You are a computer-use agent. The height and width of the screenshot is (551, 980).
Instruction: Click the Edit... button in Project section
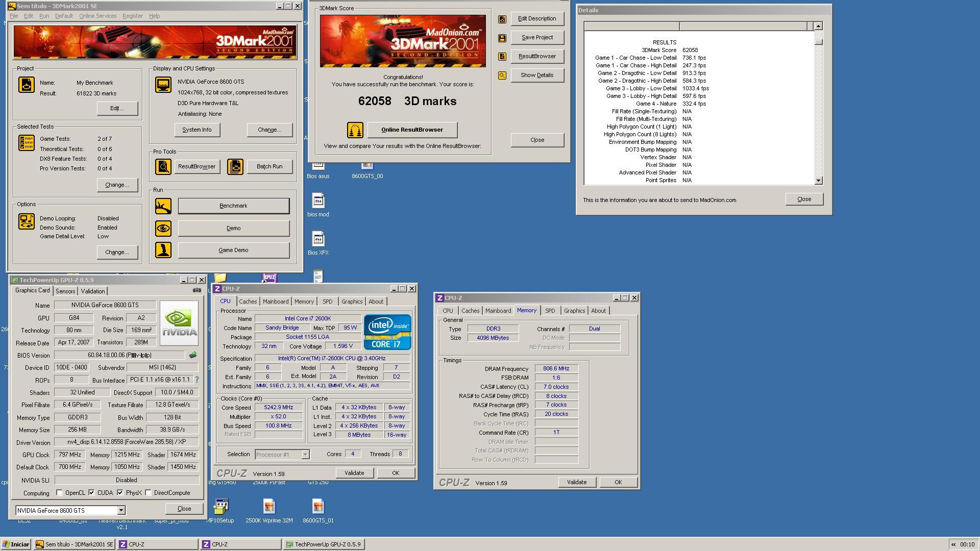click(x=117, y=109)
